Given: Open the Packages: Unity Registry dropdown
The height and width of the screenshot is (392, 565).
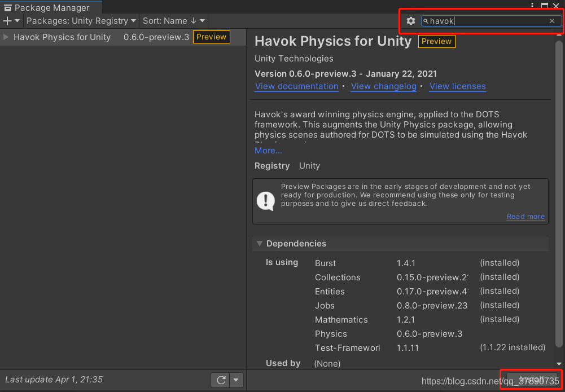Looking at the screenshot, I should 81,21.
